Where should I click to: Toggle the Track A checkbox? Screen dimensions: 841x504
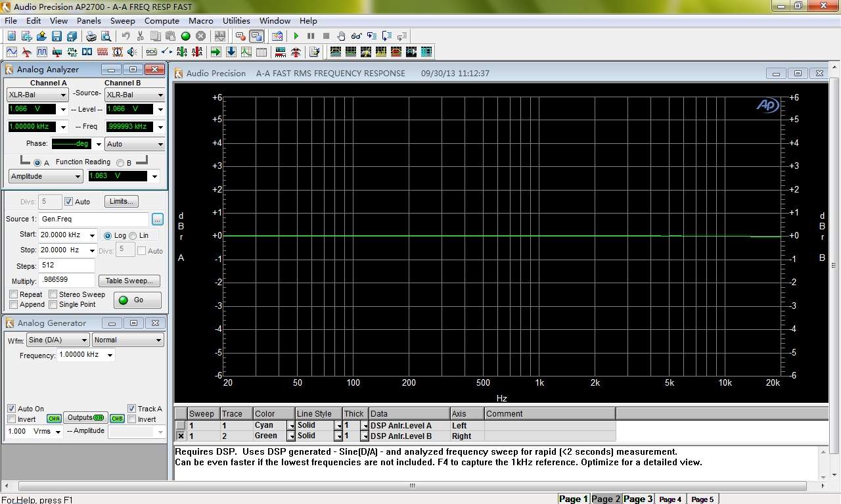pyautogui.click(x=131, y=409)
